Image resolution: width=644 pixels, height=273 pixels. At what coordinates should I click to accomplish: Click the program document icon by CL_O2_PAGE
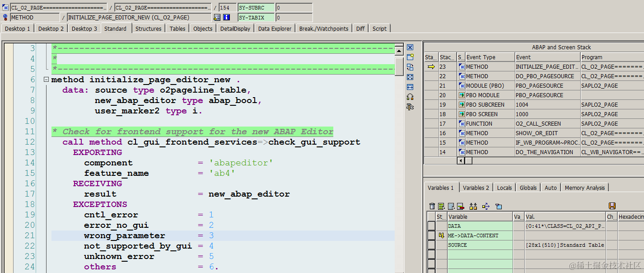pos(5,8)
